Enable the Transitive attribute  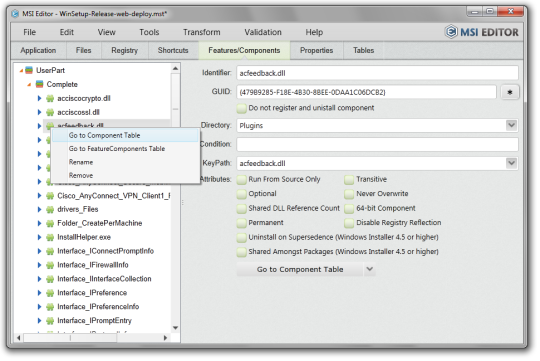click(349, 180)
